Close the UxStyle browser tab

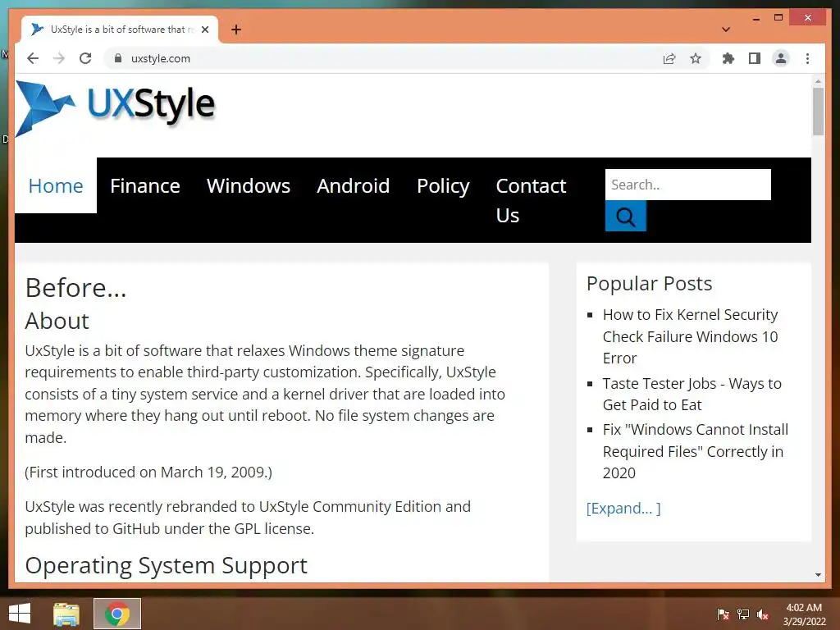(x=205, y=30)
